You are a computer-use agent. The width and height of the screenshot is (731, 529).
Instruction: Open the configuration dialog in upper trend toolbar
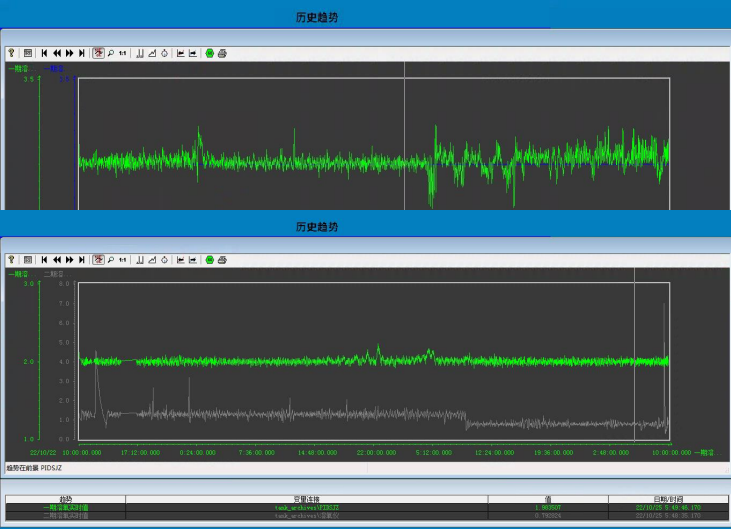click(28, 53)
